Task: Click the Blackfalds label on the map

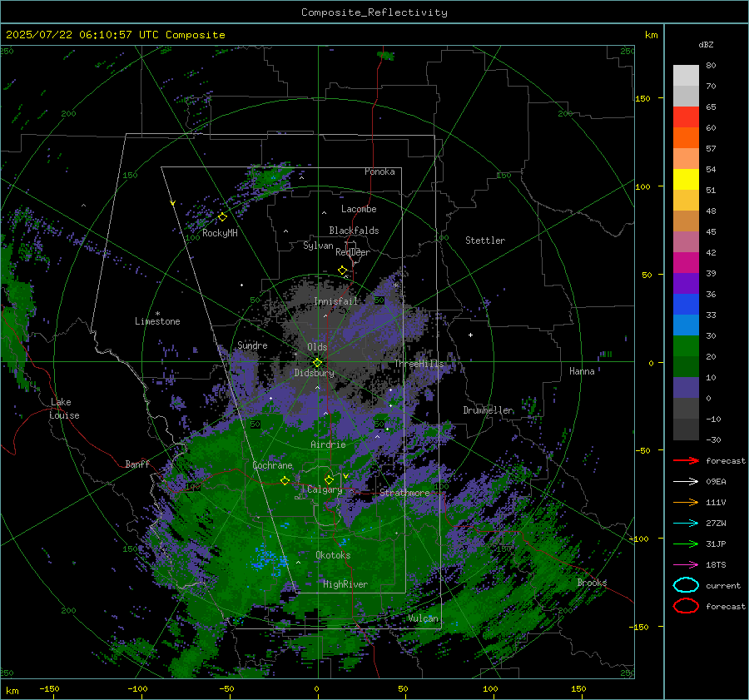Action: [x=354, y=231]
